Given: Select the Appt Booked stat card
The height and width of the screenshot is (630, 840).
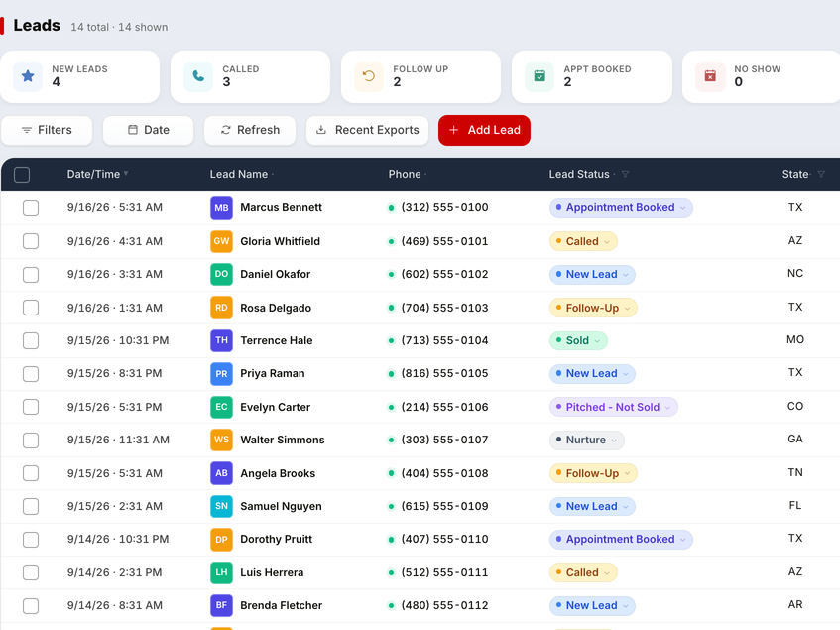Looking at the screenshot, I should click(592, 76).
